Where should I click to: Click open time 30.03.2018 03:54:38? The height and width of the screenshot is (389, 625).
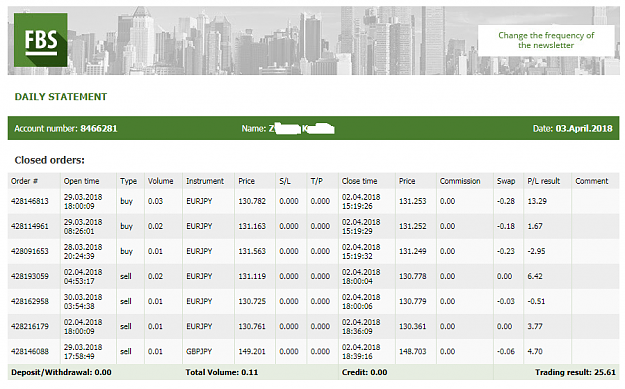[83, 301]
